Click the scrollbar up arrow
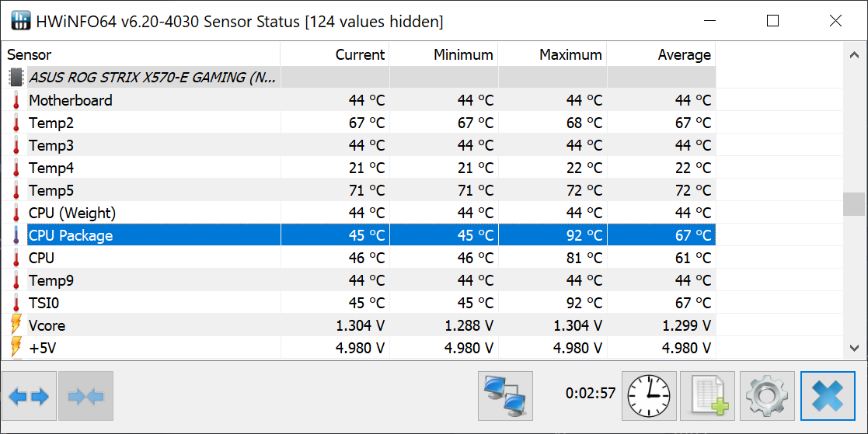This screenshot has width=868, height=434. pos(854,54)
